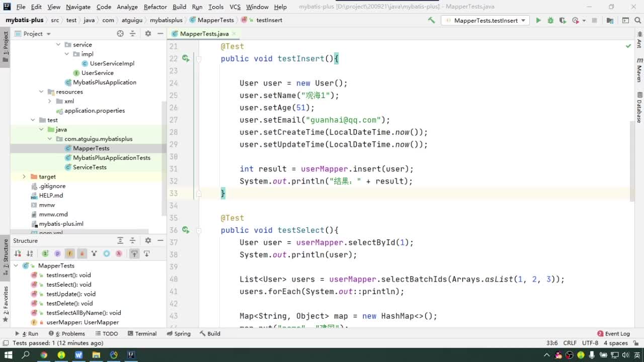
Task: Open the Build tool window button
Action: (210, 333)
